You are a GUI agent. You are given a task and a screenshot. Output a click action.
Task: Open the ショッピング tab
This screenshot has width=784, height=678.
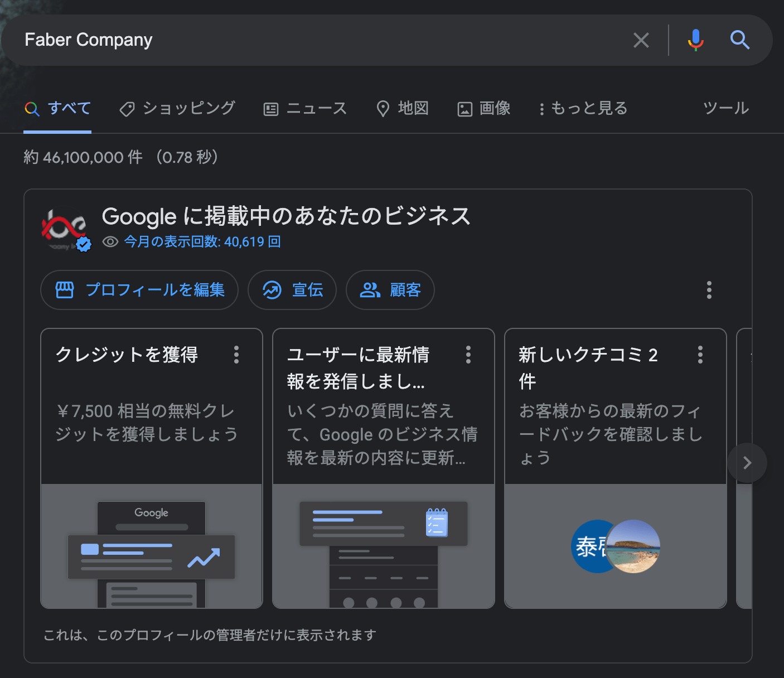point(177,108)
